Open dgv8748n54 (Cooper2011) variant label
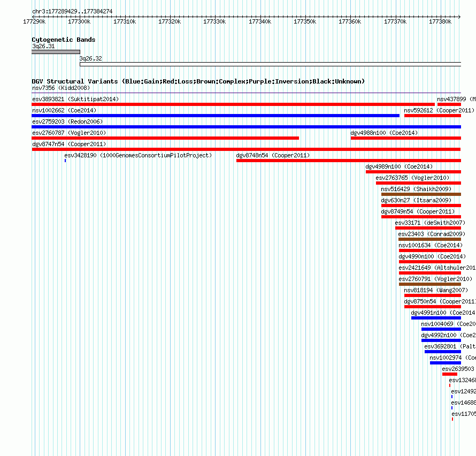 pyautogui.click(x=273, y=155)
